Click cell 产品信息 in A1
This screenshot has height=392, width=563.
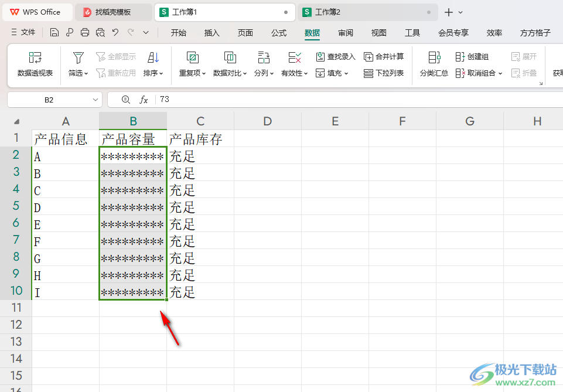(66, 138)
